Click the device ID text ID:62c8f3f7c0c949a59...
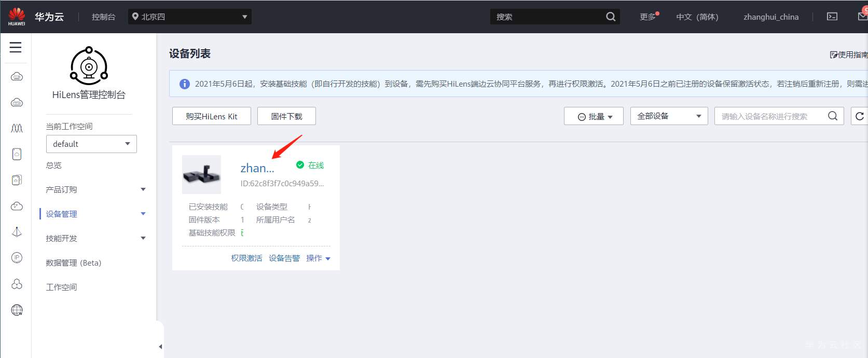Image resolution: width=868 pixels, height=358 pixels. click(x=282, y=183)
